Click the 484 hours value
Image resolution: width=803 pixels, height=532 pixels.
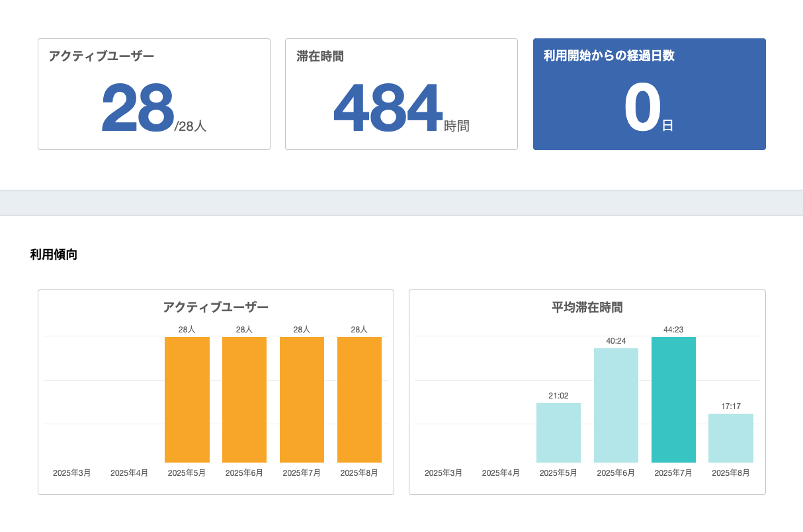pos(388,108)
